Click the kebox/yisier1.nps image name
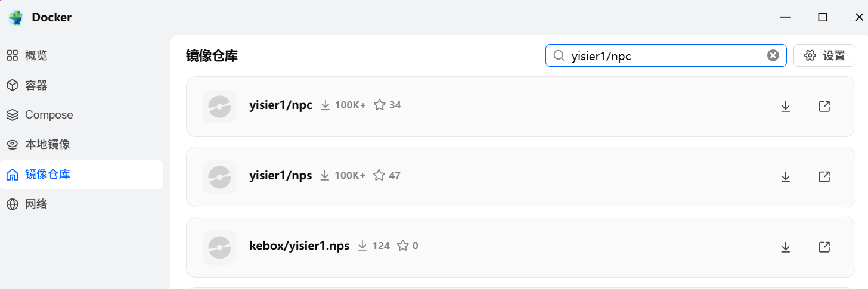Screen dimensions: 868x289 click(299, 246)
